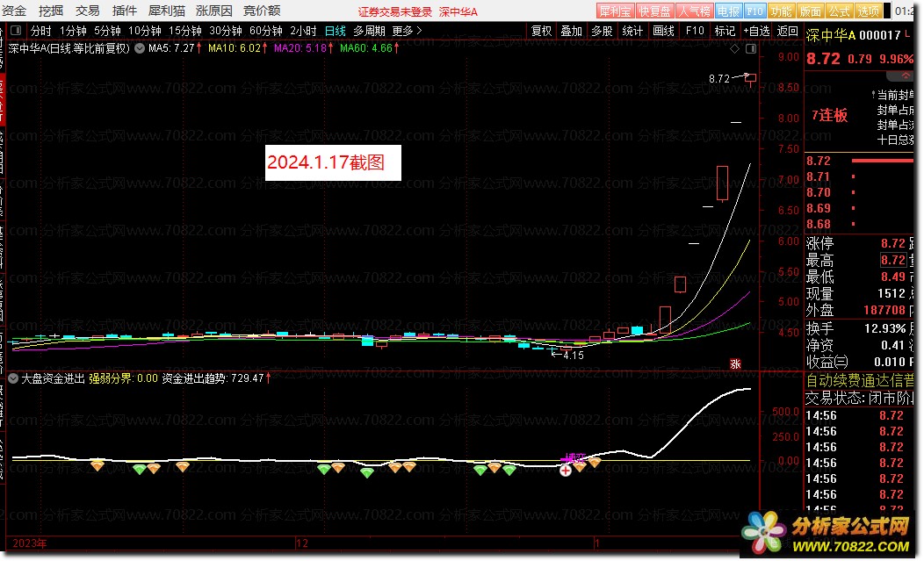
Task: Click the white plus signal marker
Action: 565,471
